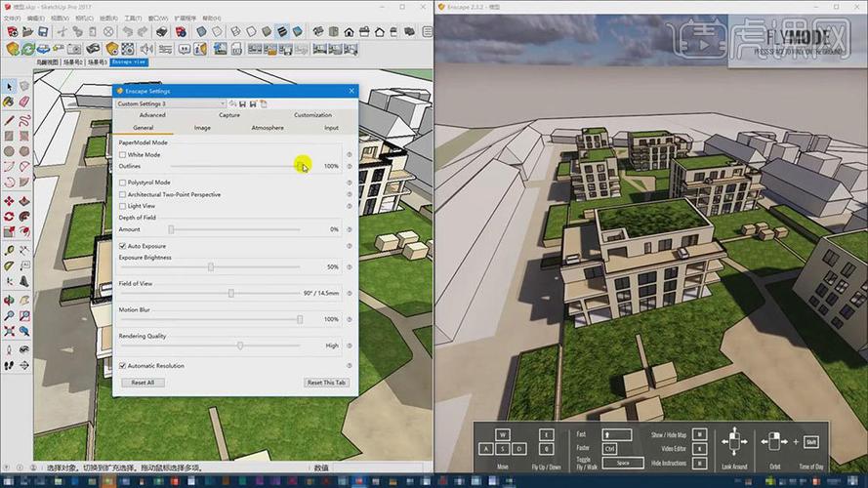Image resolution: width=868 pixels, height=488 pixels.
Task: Click the Ctrl key hint in Enscape
Action: [610, 449]
